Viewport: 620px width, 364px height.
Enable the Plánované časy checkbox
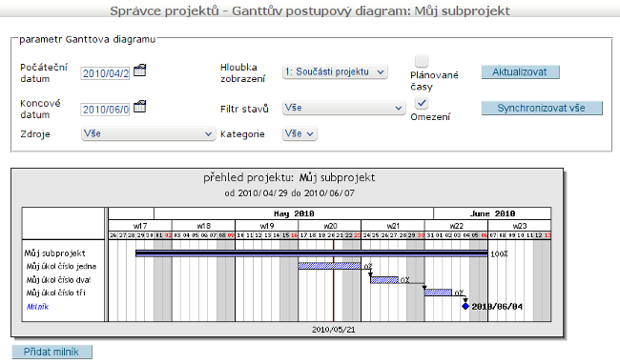[x=422, y=61]
